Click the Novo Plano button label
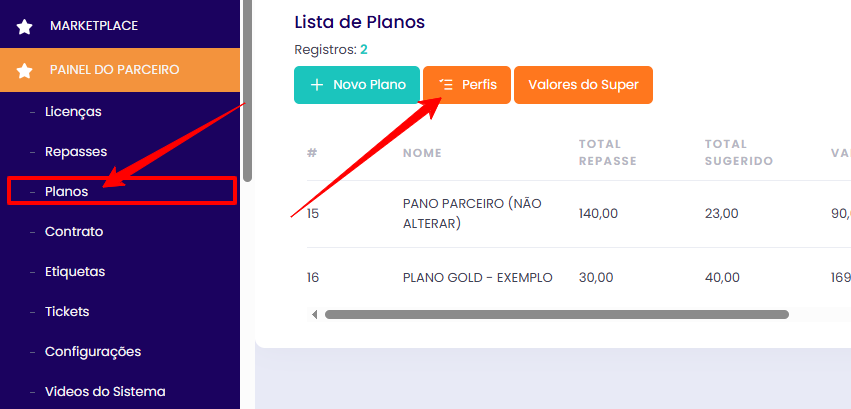 pos(369,85)
